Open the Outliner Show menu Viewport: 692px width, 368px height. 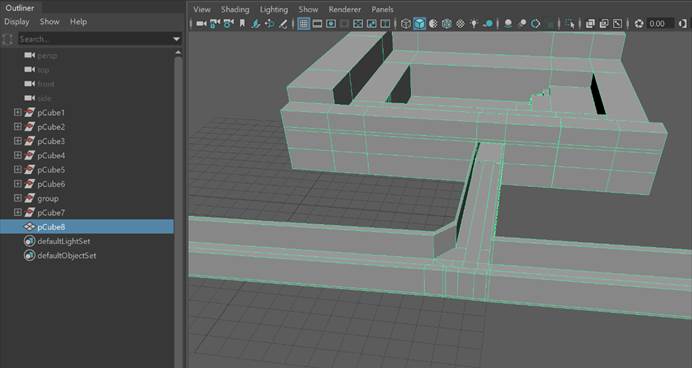[49, 22]
